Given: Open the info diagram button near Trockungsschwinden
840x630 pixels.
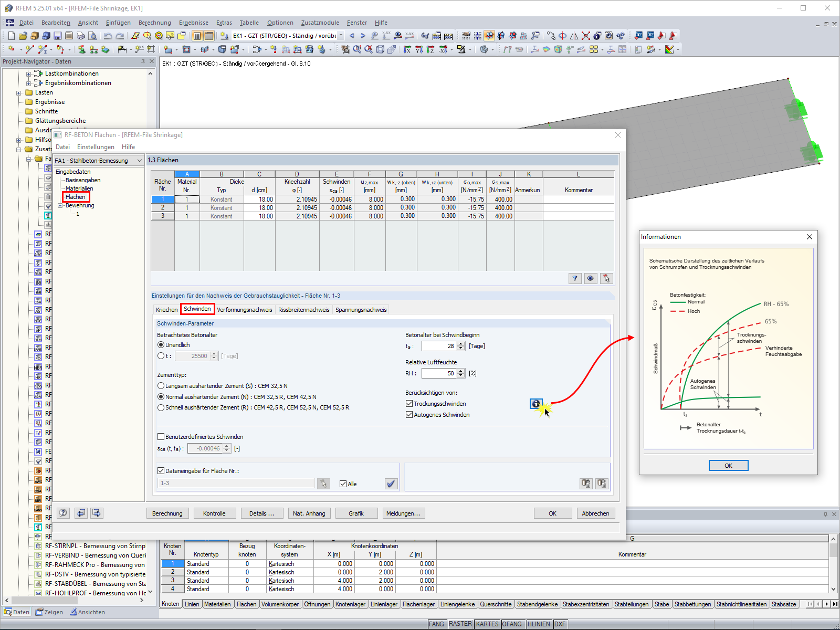Looking at the screenshot, I should [x=536, y=404].
